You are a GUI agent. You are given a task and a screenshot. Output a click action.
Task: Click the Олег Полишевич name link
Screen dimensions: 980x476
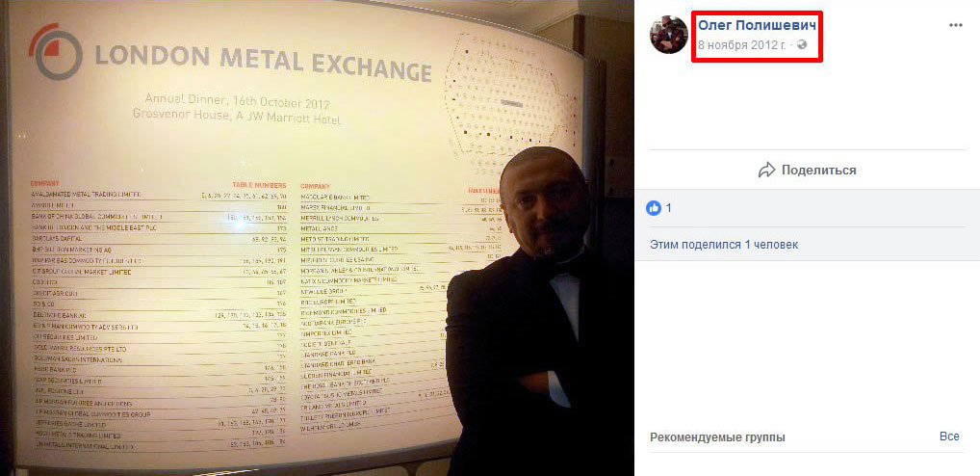758,25
